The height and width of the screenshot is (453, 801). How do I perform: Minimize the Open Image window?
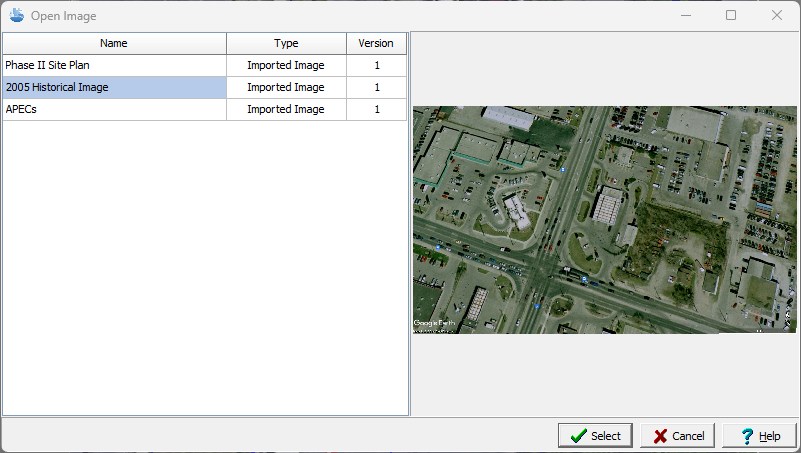coord(687,16)
